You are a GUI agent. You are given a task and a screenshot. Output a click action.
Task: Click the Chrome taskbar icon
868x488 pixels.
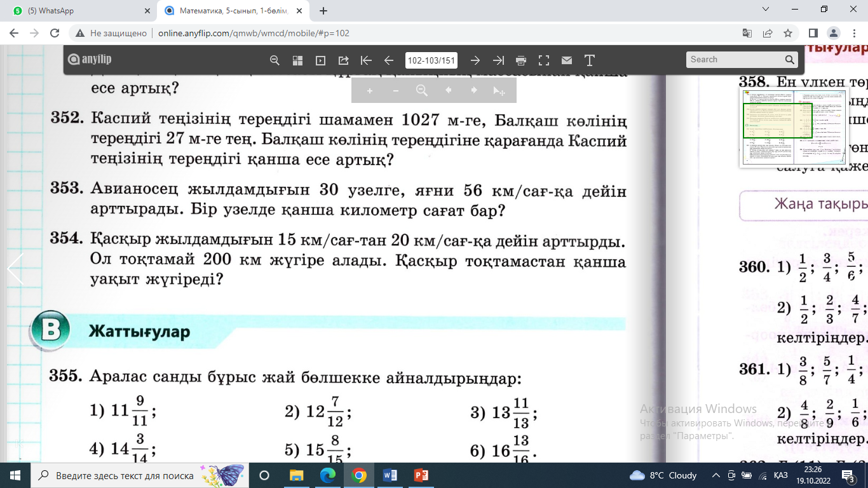point(359,475)
